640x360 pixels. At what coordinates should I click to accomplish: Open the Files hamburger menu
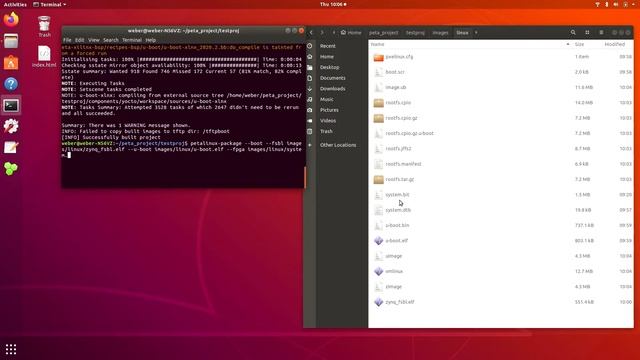click(601, 32)
